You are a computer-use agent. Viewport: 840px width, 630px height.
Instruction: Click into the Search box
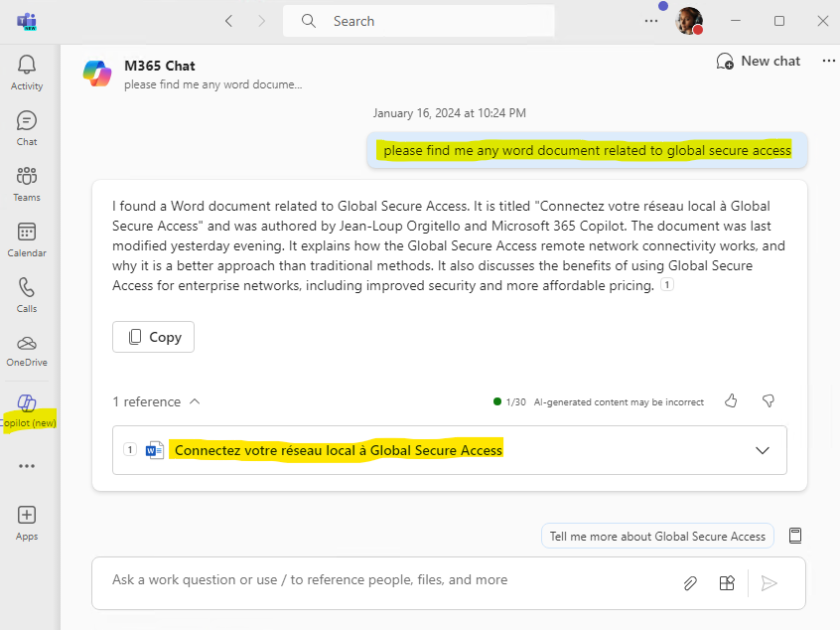(418, 21)
